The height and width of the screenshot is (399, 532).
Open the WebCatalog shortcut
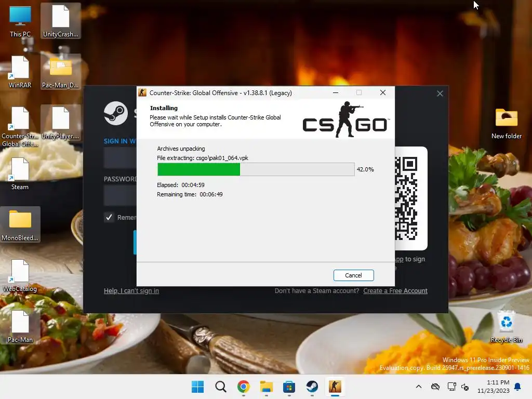point(20,276)
